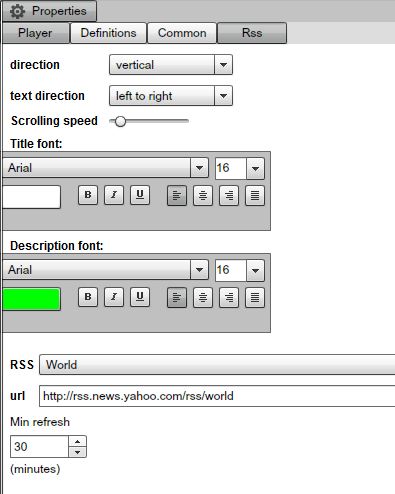Toggle underline for the Description font
Viewport: 395px width, 494px height.
[140, 297]
